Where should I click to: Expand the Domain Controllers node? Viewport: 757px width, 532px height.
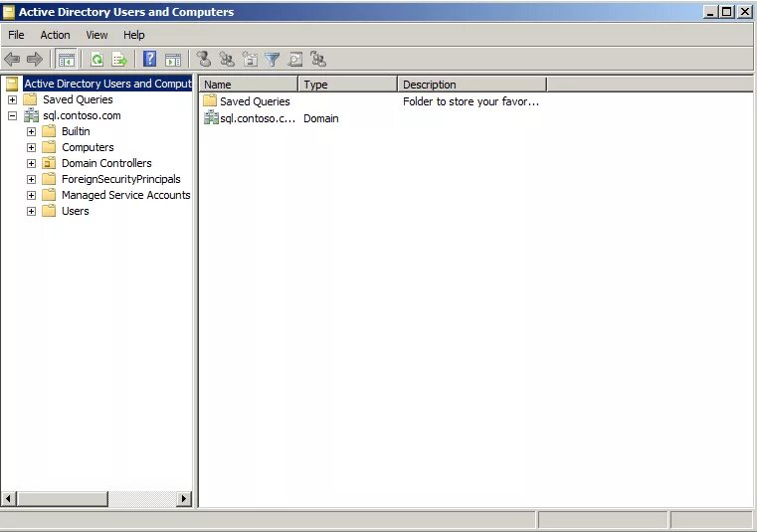(32, 164)
